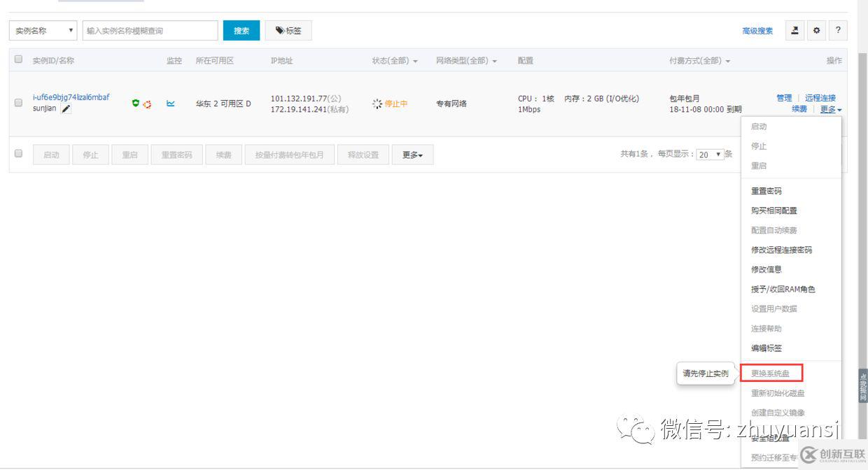Screen dimensions: 868x470
Task: Change page size using the 20 dropdown
Action: pyautogui.click(x=708, y=154)
